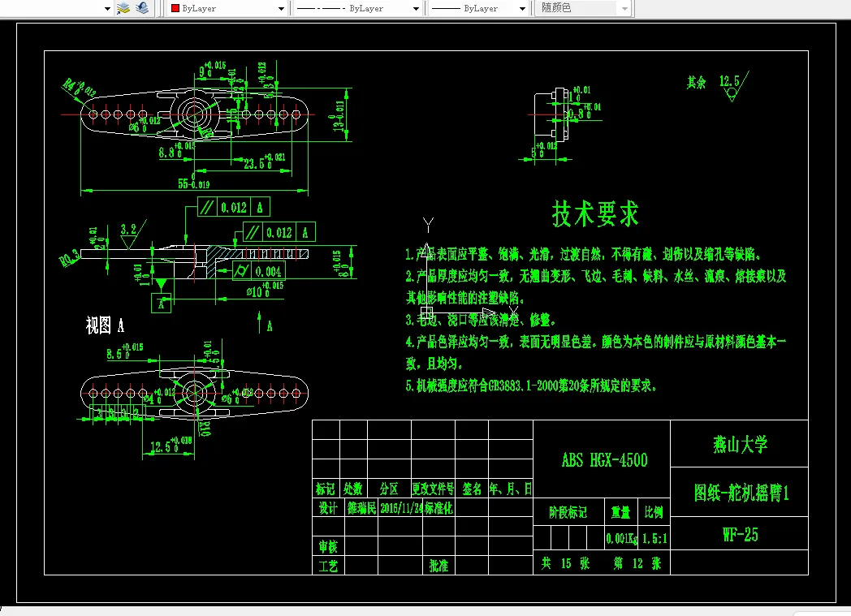Image resolution: width=851 pixels, height=616 pixels.
Task: Select the UCS icon Y axis marker
Action: point(428,225)
